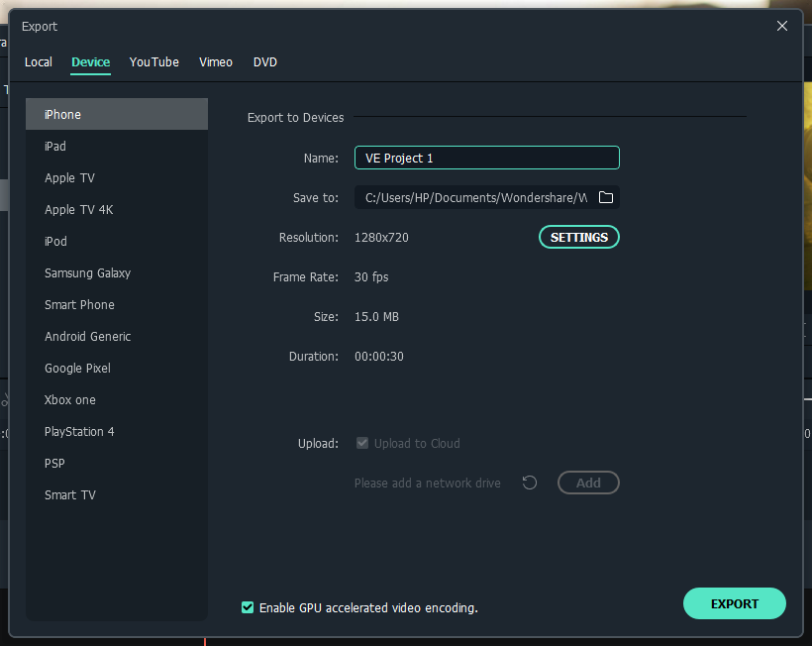Select Smart TV from device list
Screen dimensions: 812x646
(70, 494)
